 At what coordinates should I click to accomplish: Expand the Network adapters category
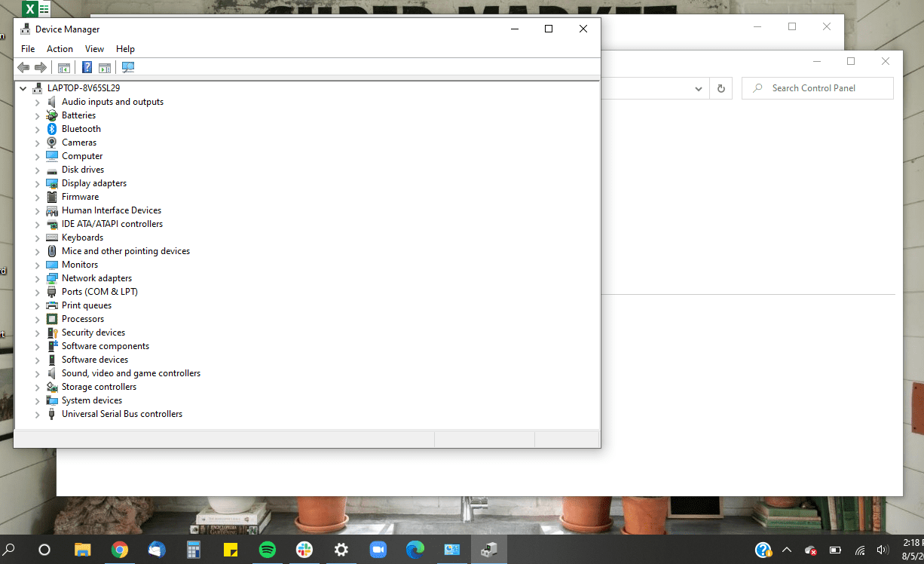pyautogui.click(x=36, y=277)
